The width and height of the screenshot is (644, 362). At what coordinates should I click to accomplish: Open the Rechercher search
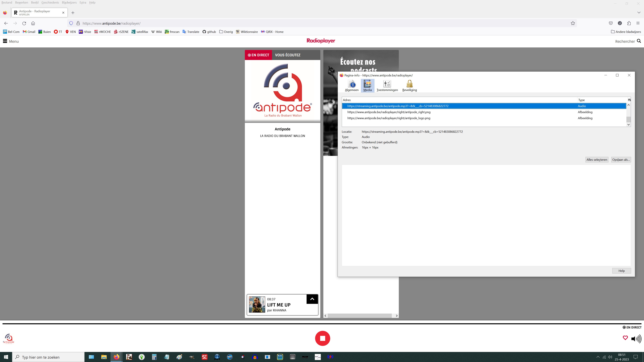click(628, 41)
